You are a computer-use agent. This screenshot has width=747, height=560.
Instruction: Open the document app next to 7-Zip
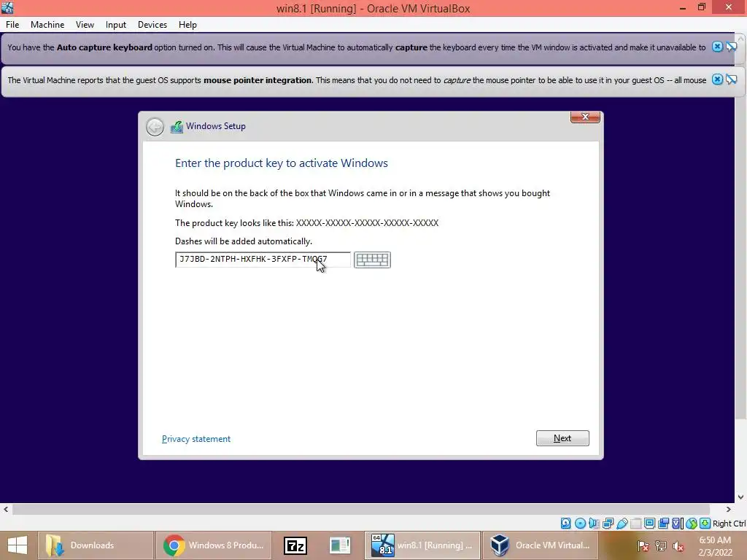[340, 545]
